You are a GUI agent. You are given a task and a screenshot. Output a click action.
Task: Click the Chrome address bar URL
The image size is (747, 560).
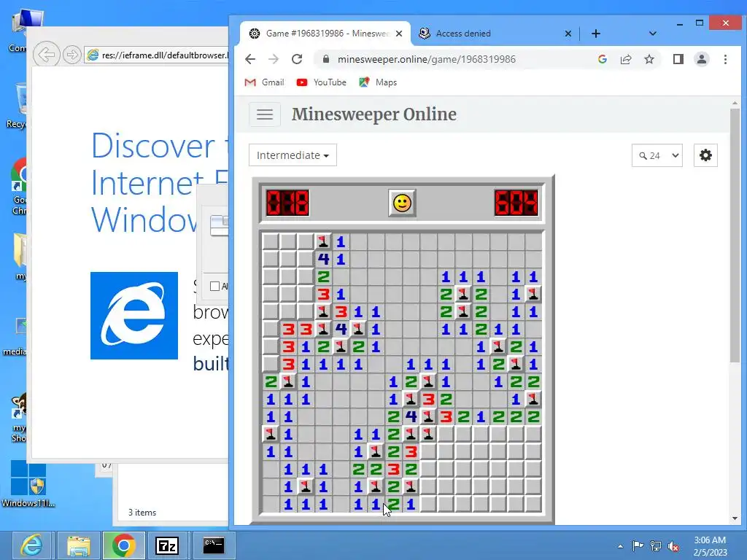pyautogui.click(x=426, y=59)
